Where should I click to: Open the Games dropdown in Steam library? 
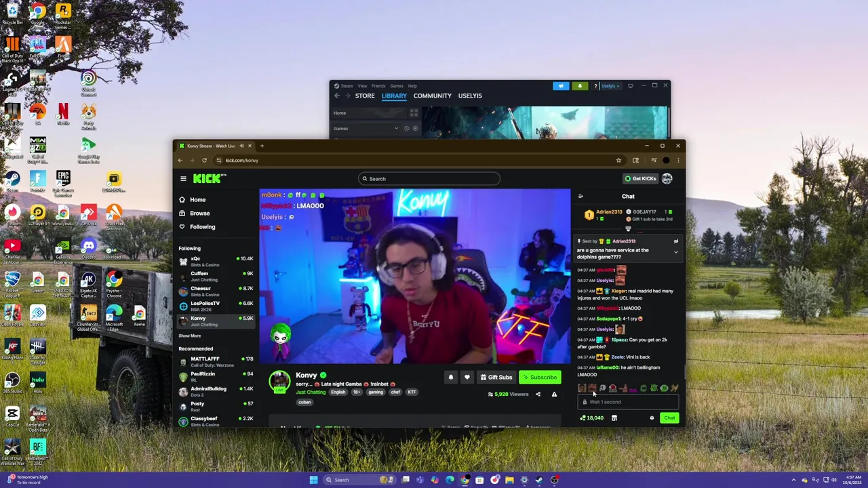[366, 129]
